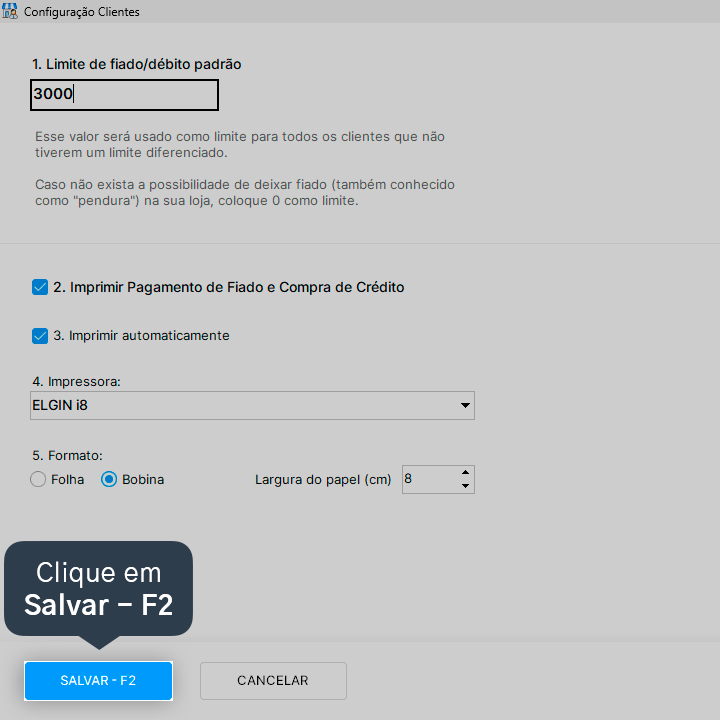The height and width of the screenshot is (720, 720).
Task: Focus the limite de fiado input field
Action: click(124, 95)
